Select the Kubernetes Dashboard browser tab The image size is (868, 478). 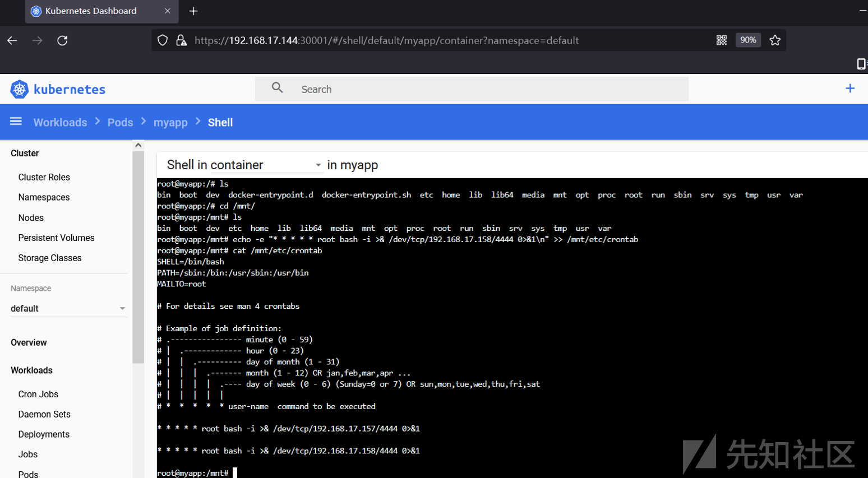101,11
